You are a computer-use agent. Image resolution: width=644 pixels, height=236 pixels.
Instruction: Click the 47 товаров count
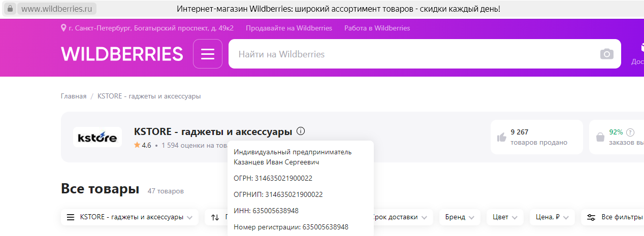[166, 191]
